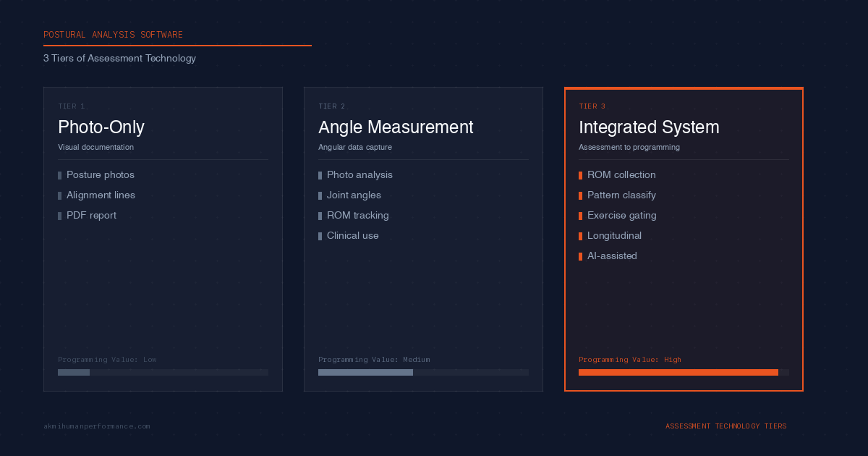868x456 pixels.
Task: Click the Alignment lines list item
Action: coord(96,195)
